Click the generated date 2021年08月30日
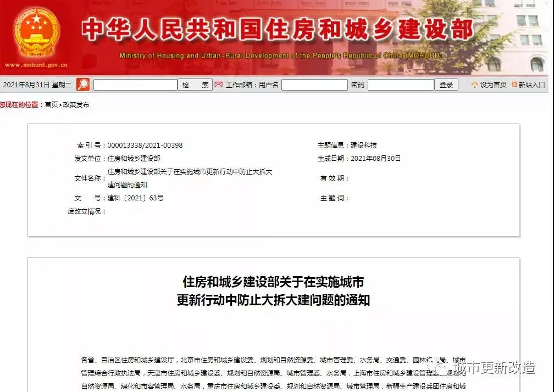554x392 pixels. pos(375,159)
